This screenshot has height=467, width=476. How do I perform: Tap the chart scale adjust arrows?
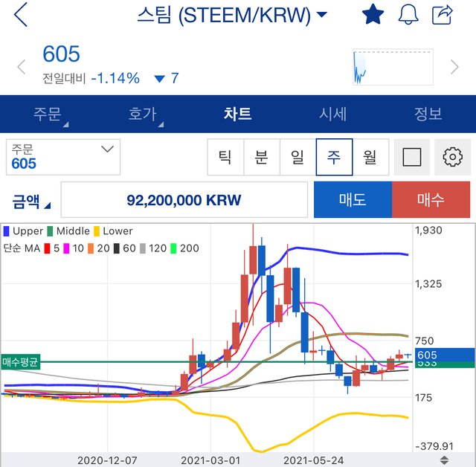444,460
